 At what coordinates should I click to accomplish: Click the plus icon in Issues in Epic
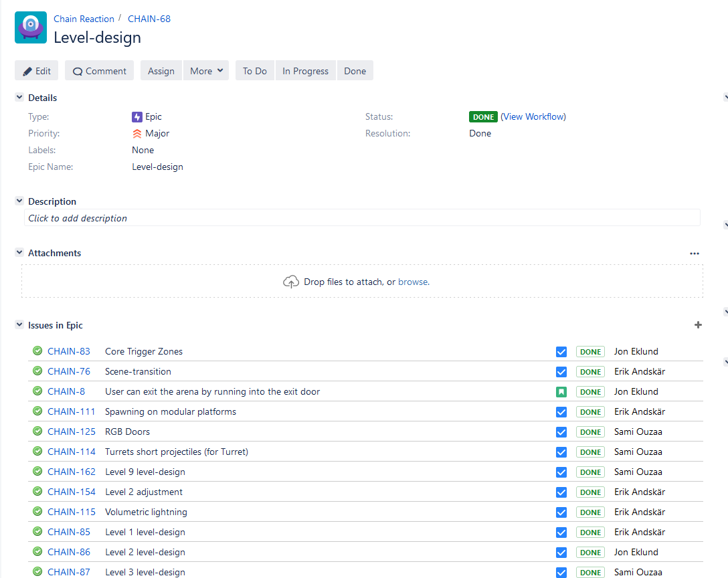point(698,325)
